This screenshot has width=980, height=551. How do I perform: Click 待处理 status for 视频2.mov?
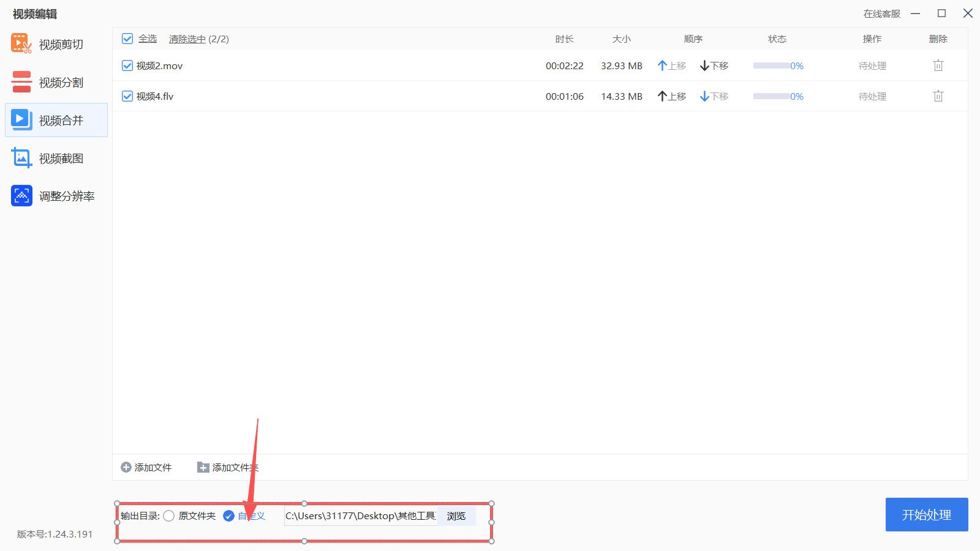872,66
